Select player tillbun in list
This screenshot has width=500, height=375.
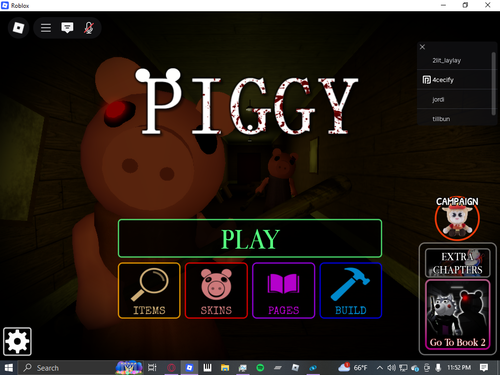(454, 118)
